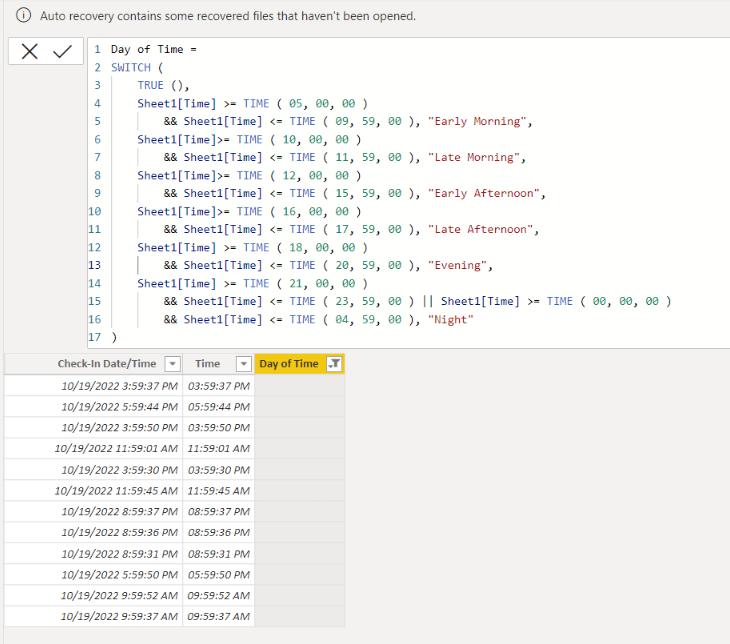Click the "Night" string in the formula

[x=451, y=319]
